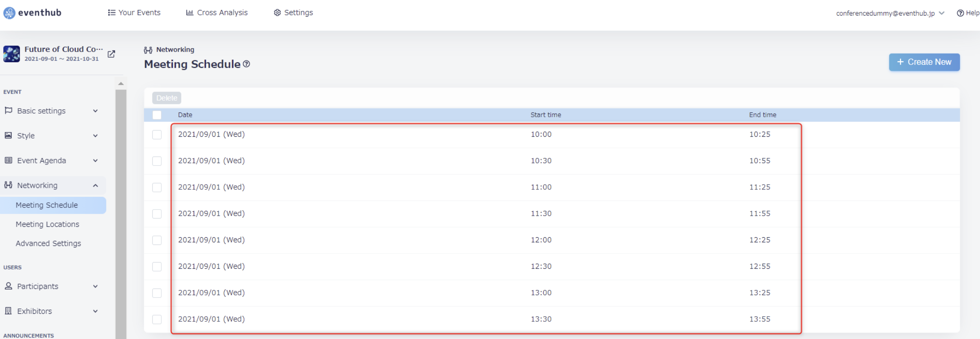This screenshot has width=980, height=339.
Task: Expand the Basic settings section
Action: (95, 111)
